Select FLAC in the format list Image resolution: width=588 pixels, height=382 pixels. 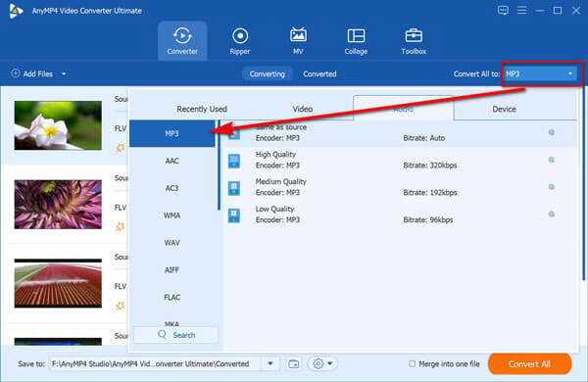[x=172, y=298]
